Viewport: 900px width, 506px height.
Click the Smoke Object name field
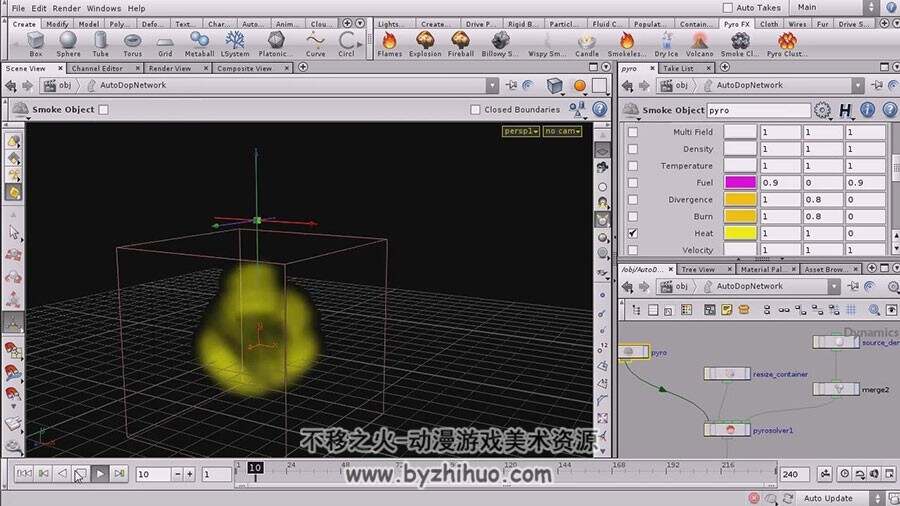pos(758,110)
